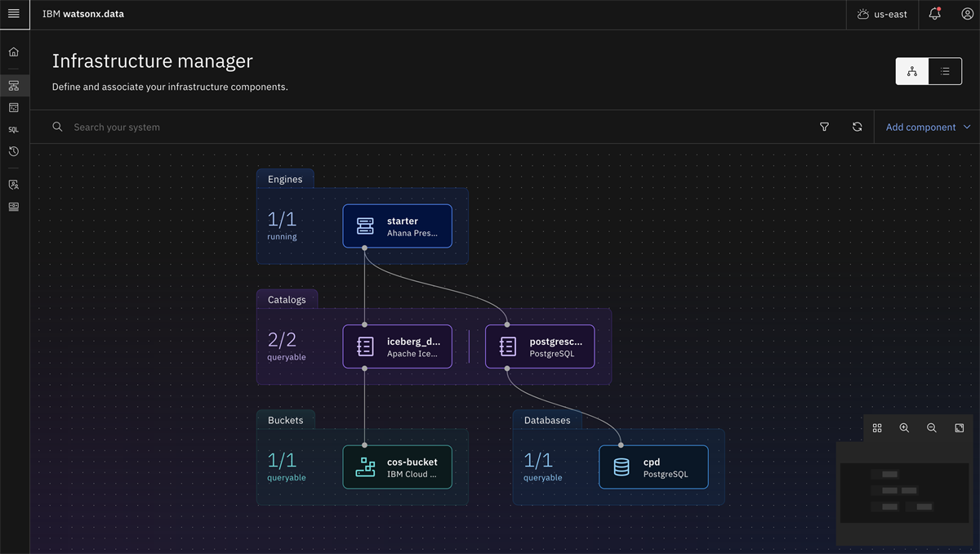Click the 'cos-bucket' node name
Screen dimensions: 980x554
412,462
